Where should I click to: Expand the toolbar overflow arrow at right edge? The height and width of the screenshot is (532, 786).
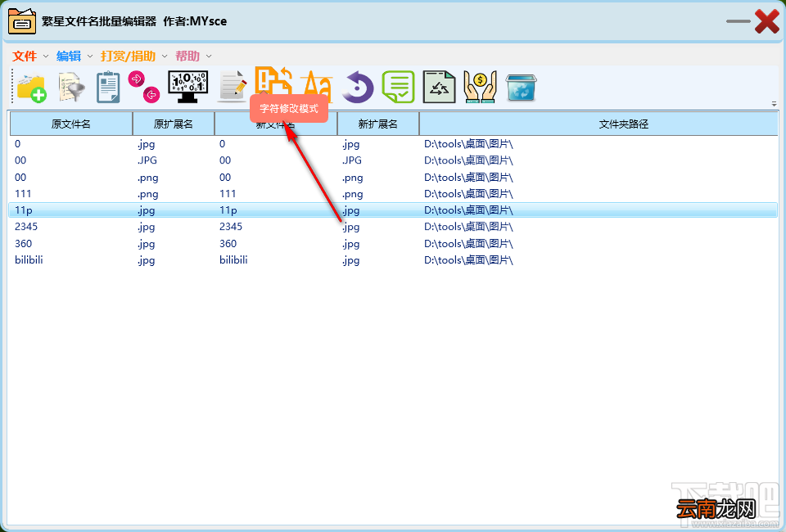point(774,104)
